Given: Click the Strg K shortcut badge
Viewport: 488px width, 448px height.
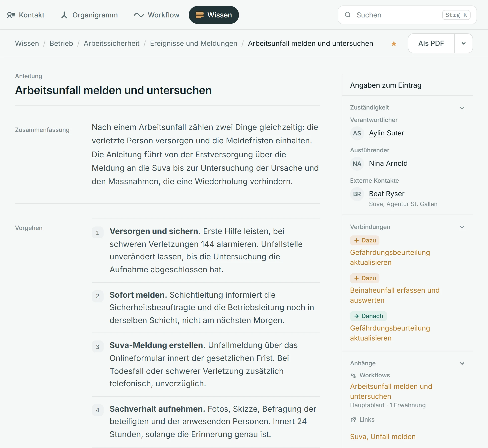Looking at the screenshot, I should tap(456, 15).
